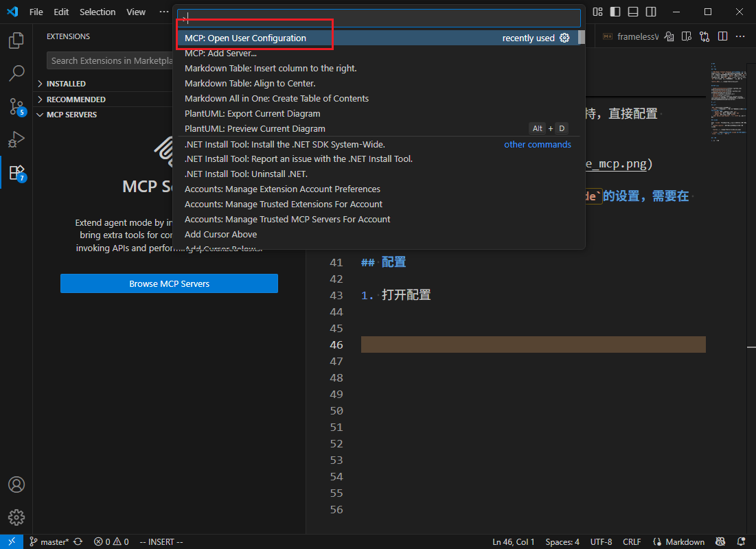Select Markdown Table: Align to Center
The image size is (756, 549).
click(378, 84)
